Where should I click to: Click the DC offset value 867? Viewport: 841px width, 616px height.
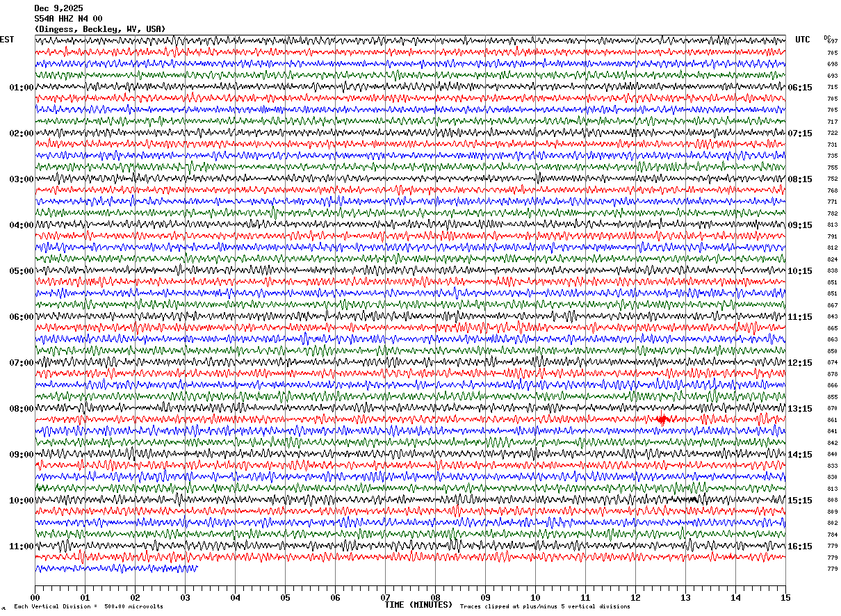[833, 305]
